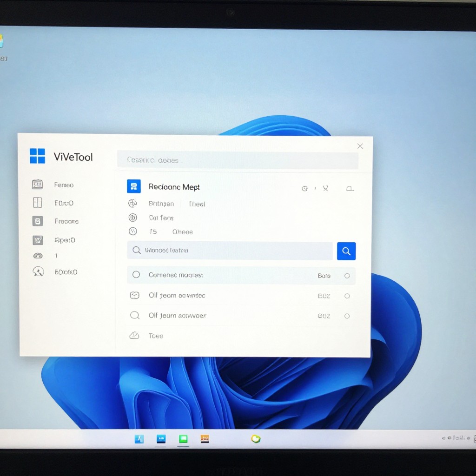Focus the feature search input field
Image resolution: width=476 pixels, height=476 pixels.
(x=230, y=251)
